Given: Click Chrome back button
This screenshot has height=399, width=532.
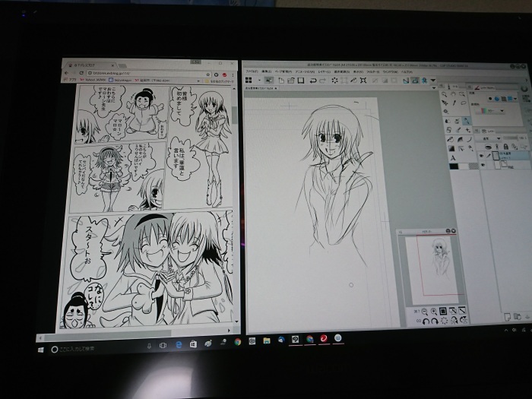Looking at the screenshot, I should 67,73.
